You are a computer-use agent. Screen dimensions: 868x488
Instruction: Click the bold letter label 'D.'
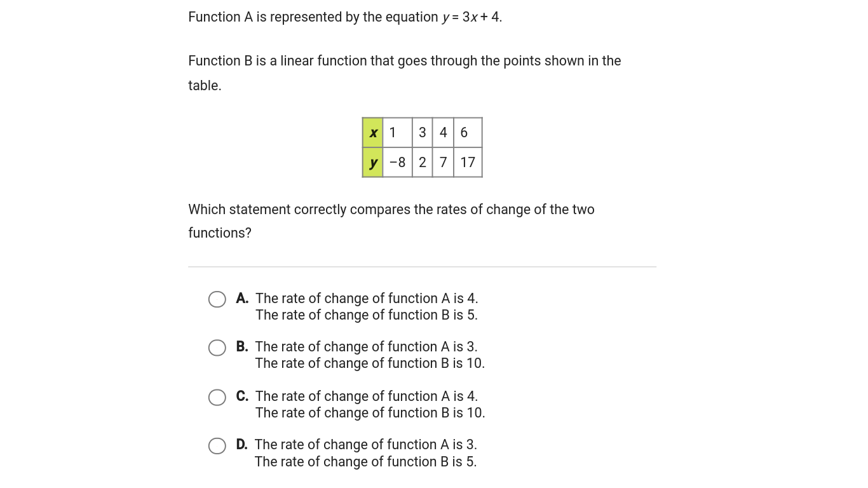pyautogui.click(x=242, y=444)
